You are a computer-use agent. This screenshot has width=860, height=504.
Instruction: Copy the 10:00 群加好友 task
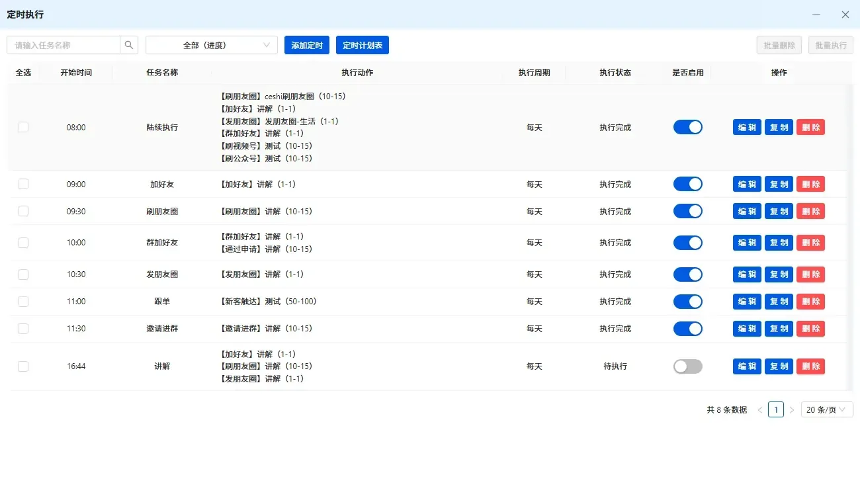[x=779, y=243]
